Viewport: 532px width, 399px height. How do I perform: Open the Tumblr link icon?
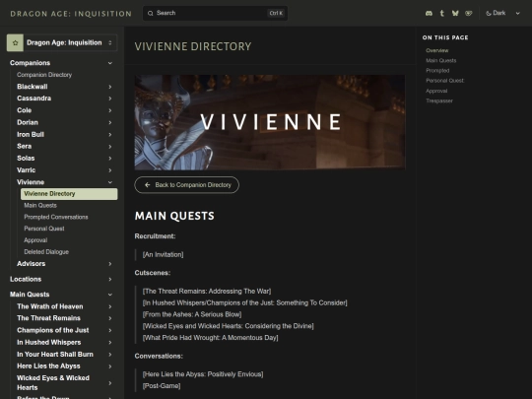(x=441, y=13)
